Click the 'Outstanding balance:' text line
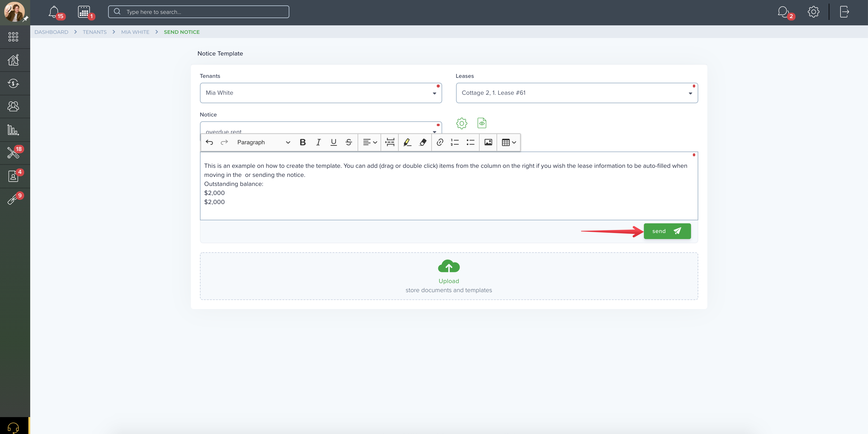Image resolution: width=868 pixels, height=434 pixels. [233, 184]
